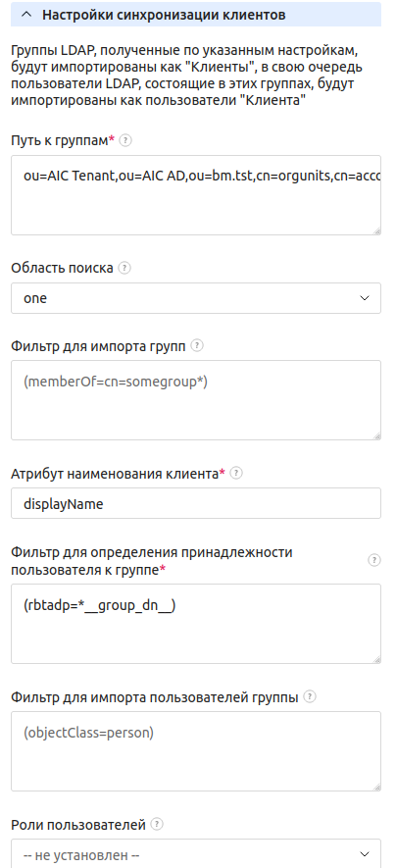
Task: Collapse the Настройки синхронизации клиентов section
Action: tap(26, 15)
